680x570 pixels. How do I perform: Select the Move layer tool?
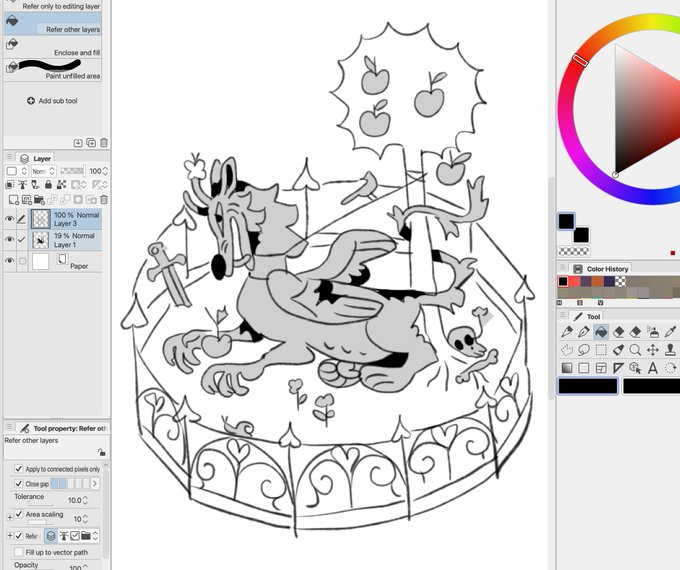[653, 350]
